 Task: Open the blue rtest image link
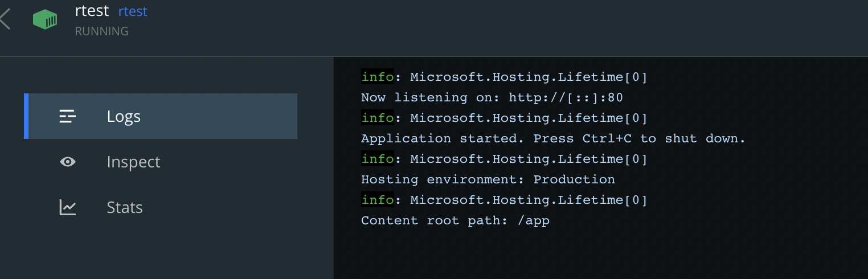133,11
